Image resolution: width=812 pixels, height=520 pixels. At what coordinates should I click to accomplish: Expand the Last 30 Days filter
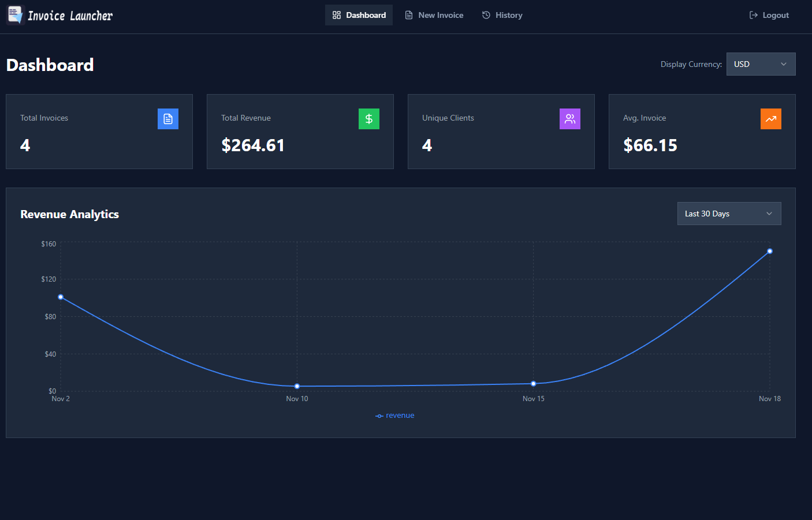[x=729, y=214]
